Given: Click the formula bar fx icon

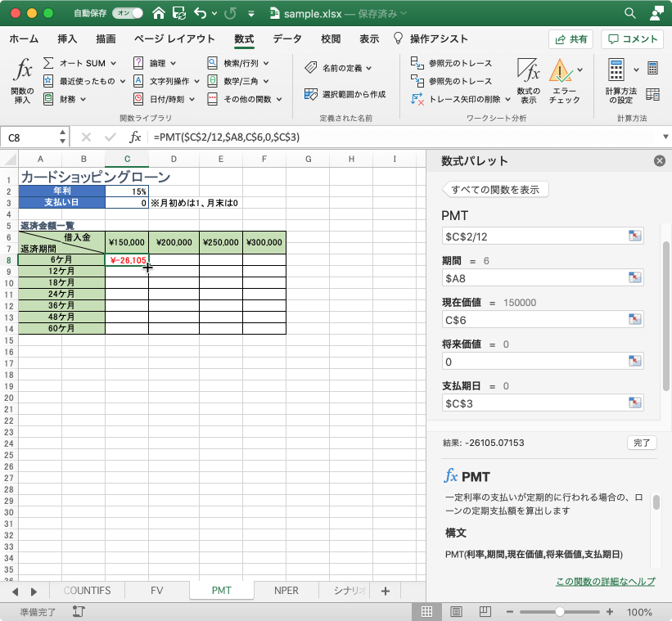Looking at the screenshot, I should pos(135,137).
